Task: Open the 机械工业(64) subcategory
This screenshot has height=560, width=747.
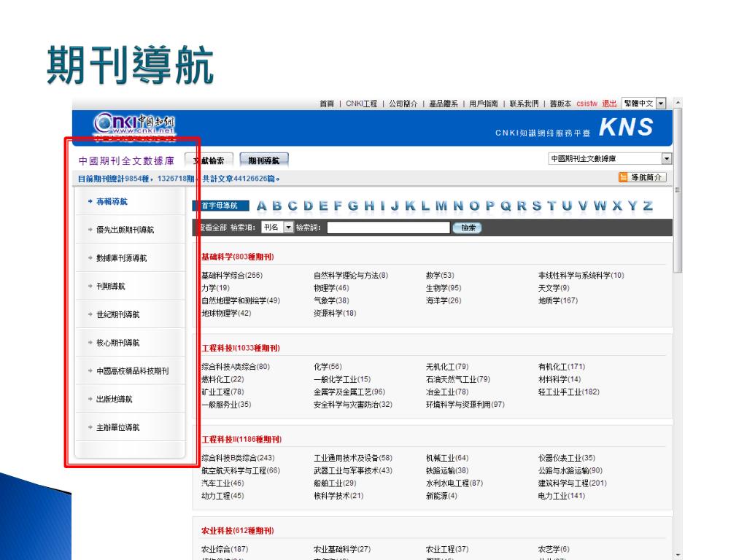Action: pyautogui.click(x=447, y=458)
